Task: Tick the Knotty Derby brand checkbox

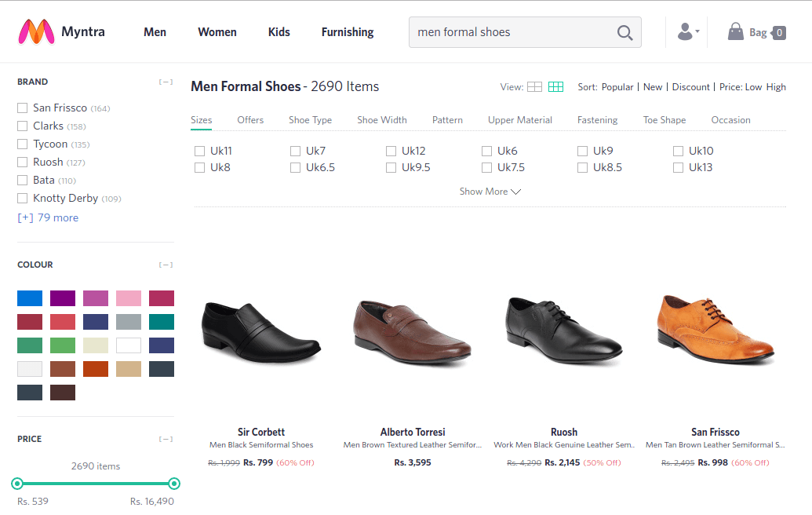Action: 22,199
